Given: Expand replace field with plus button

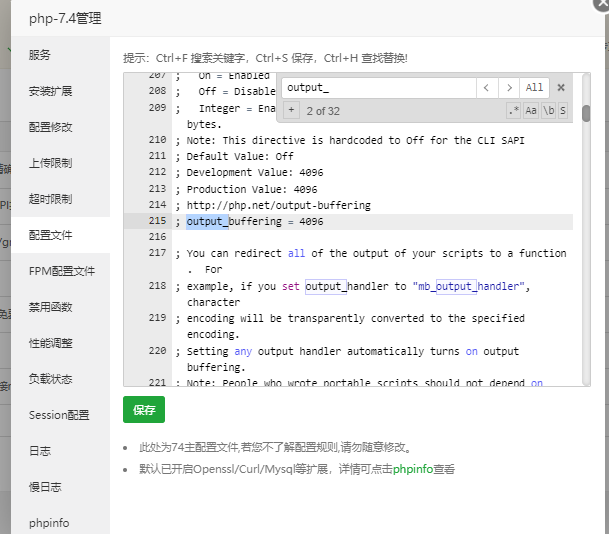Looking at the screenshot, I should [291, 110].
